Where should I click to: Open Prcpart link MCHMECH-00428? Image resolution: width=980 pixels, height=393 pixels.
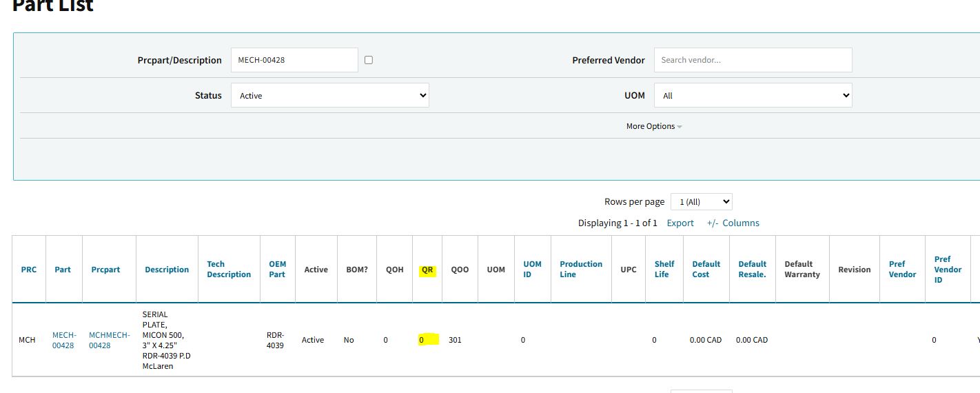tap(109, 340)
